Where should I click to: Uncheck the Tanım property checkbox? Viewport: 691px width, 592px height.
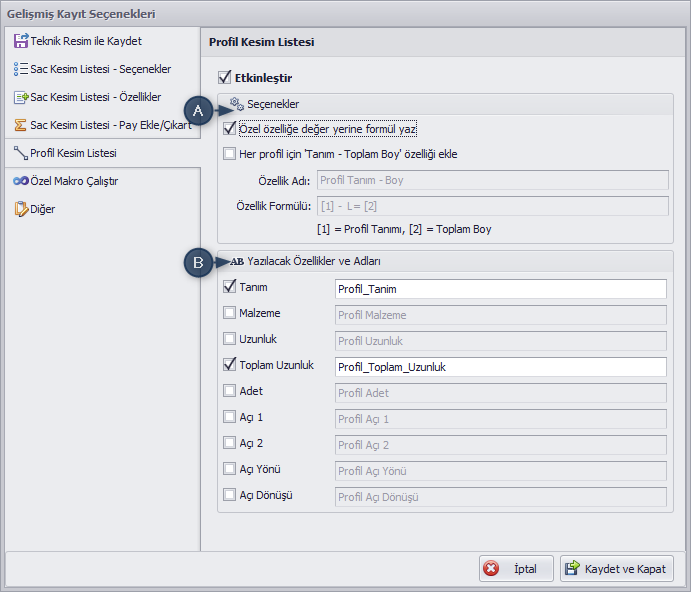coord(230,287)
